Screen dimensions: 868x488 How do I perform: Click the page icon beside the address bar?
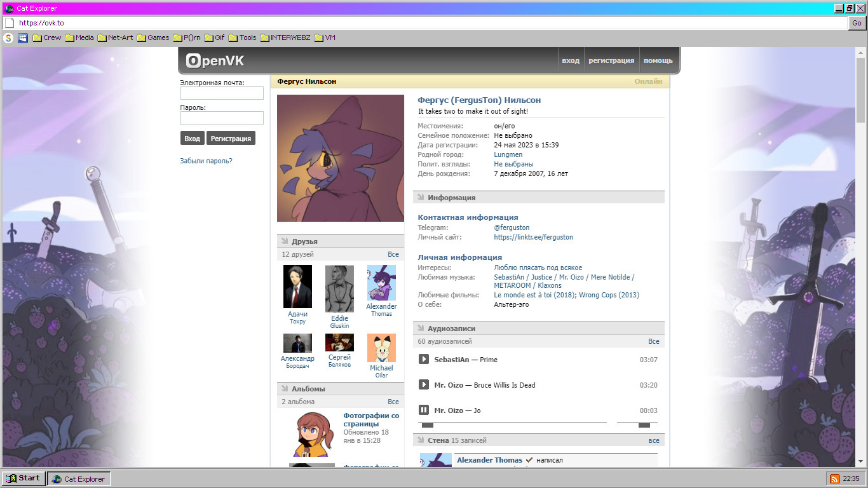[10, 23]
